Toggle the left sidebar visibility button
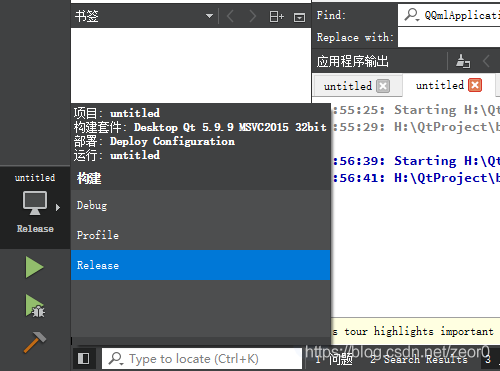This screenshot has width=500, height=371. pos(83,359)
